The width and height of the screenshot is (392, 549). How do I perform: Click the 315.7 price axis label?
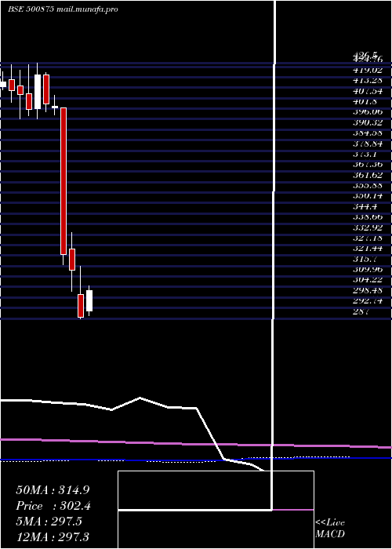click(365, 259)
